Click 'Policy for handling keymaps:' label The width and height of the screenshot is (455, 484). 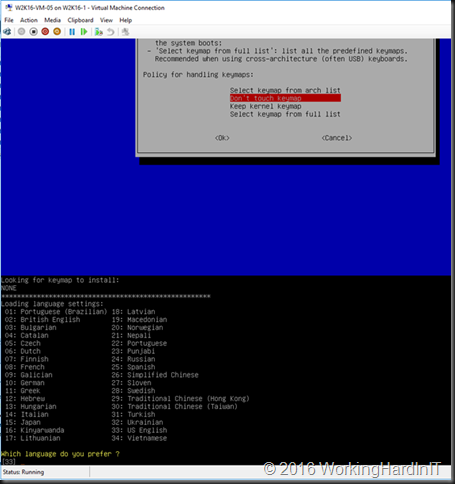198,75
